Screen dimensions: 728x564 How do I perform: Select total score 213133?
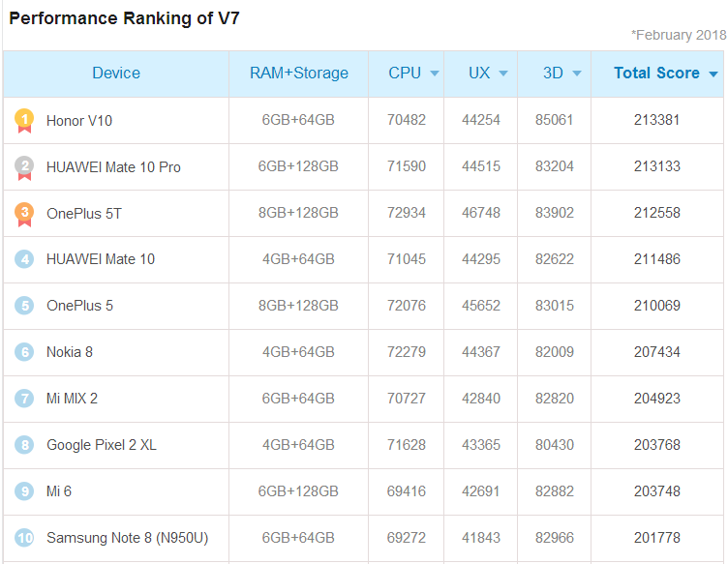click(657, 166)
